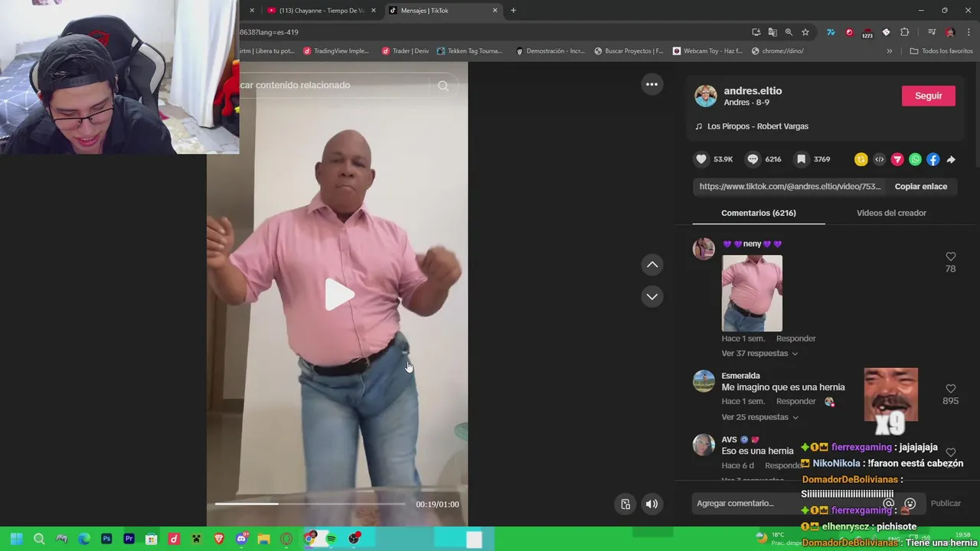Screen dimensions: 980x551
Task: Open neny's image comment thumbnail
Action: (752, 293)
